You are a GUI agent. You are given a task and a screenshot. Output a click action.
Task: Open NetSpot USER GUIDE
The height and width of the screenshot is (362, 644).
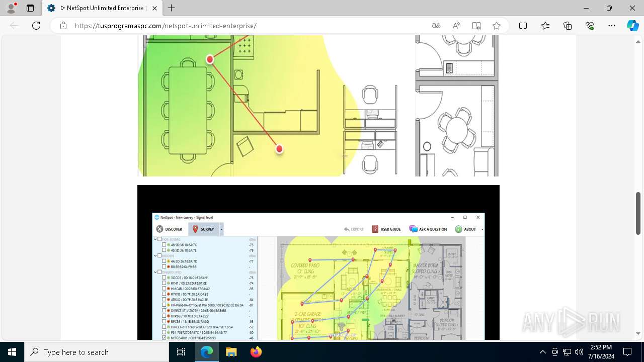coord(386,229)
